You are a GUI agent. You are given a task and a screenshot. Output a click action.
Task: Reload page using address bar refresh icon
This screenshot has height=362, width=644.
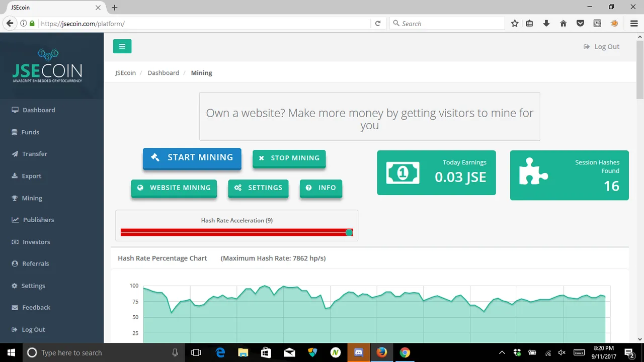[x=378, y=24]
